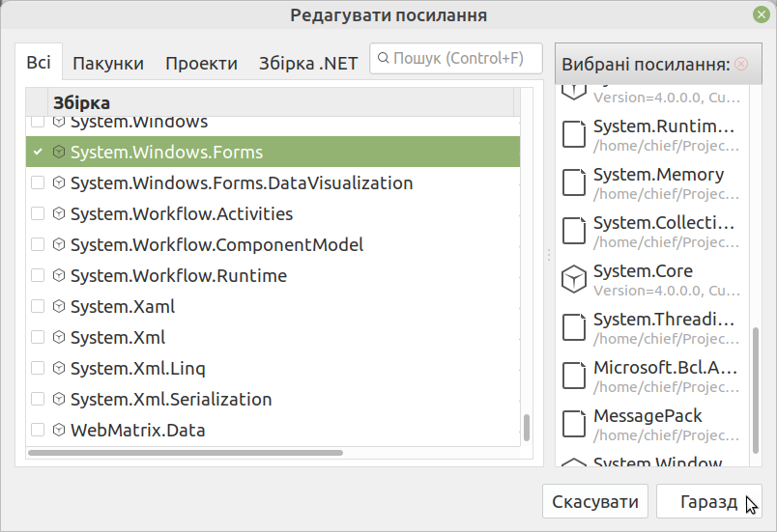
Task: Check the System.Xaml checkbox
Action: click(x=38, y=306)
